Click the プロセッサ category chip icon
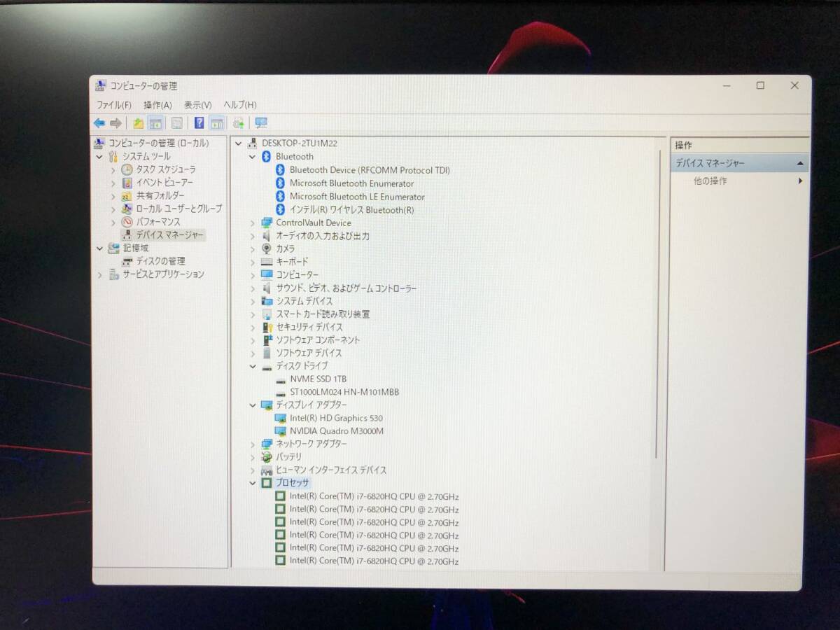This screenshot has height=630, width=840. (266, 483)
